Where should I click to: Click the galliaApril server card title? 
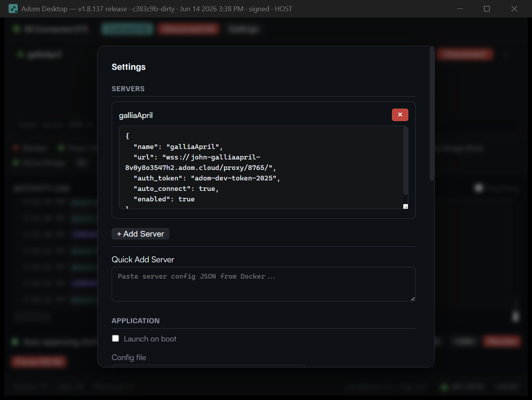click(x=136, y=115)
